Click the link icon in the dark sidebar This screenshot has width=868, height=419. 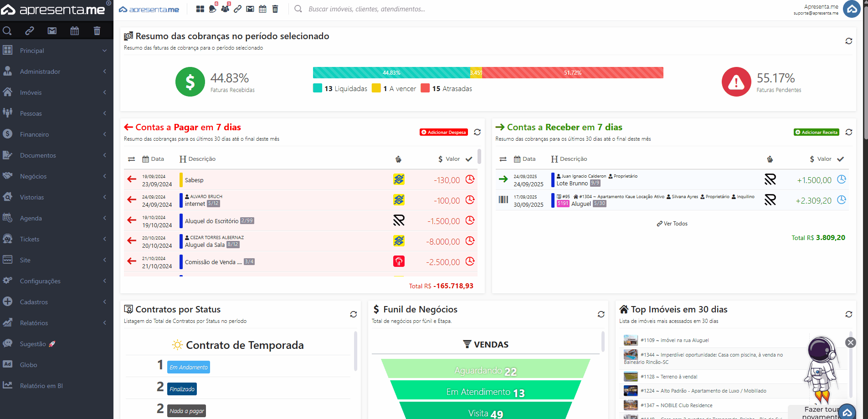pyautogui.click(x=29, y=31)
